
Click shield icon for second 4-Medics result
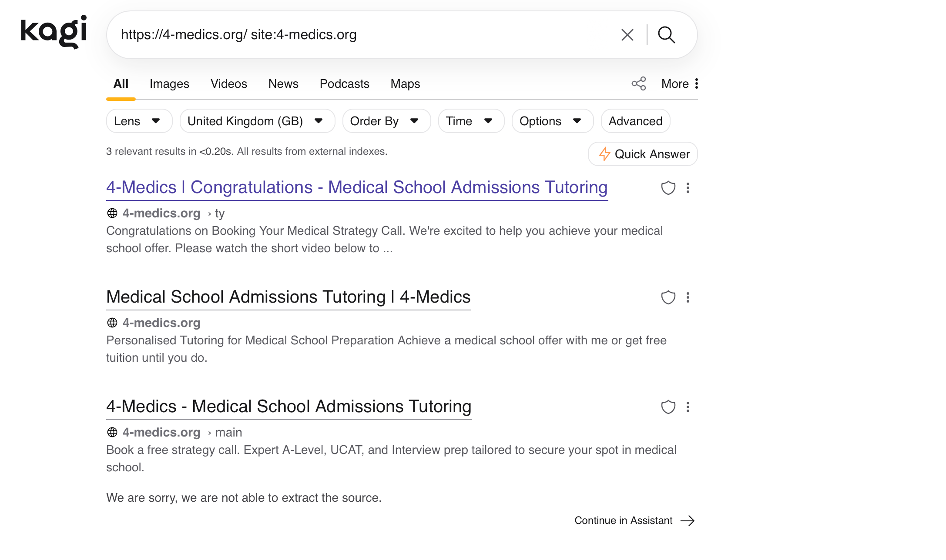click(668, 297)
